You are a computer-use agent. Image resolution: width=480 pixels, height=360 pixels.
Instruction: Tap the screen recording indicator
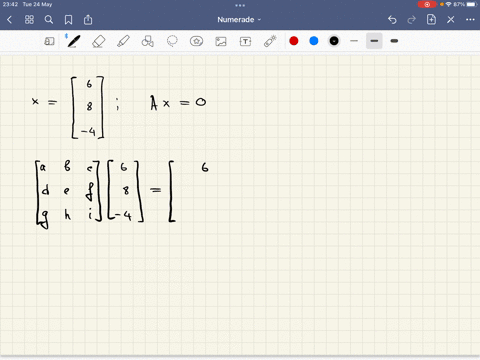(x=427, y=4)
